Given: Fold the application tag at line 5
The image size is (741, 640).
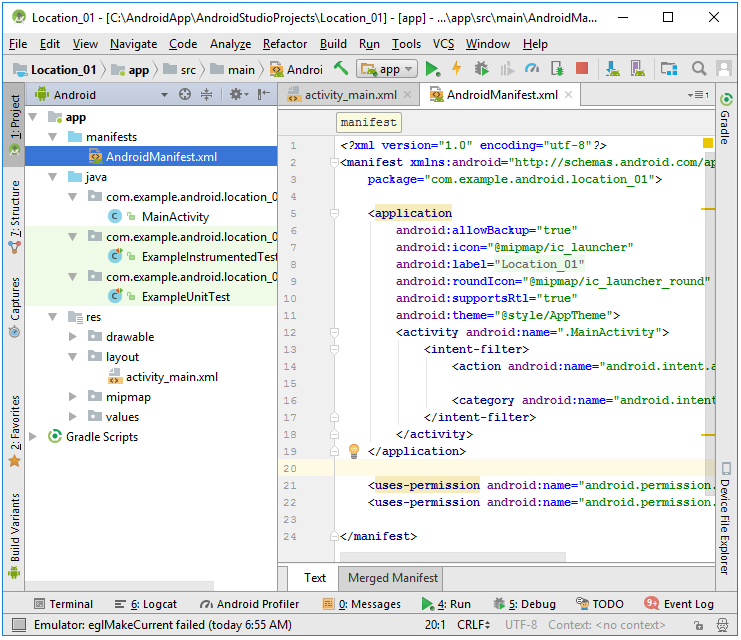Looking at the screenshot, I should [334, 214].
